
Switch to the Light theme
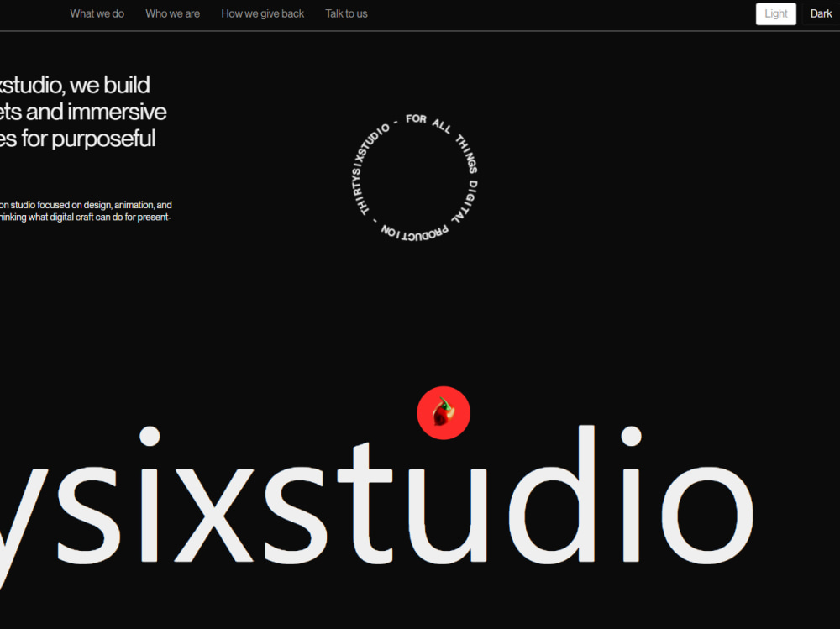(x=775, y=14)
